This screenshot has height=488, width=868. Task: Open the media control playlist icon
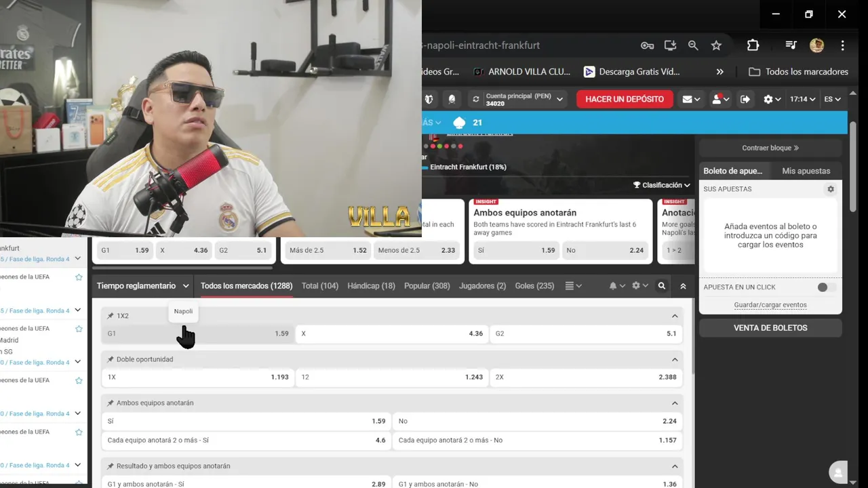(x=791, y=45)
